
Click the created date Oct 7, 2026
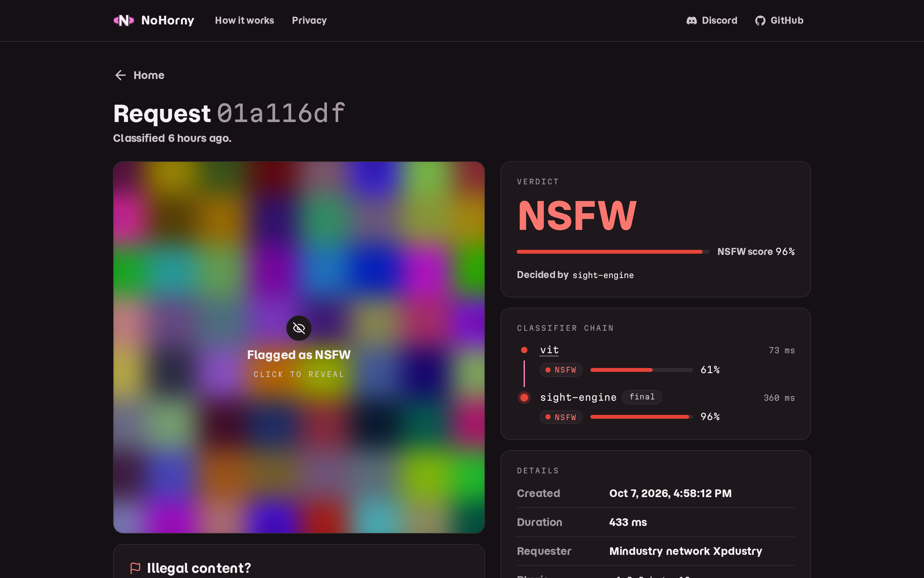(670, 493)
